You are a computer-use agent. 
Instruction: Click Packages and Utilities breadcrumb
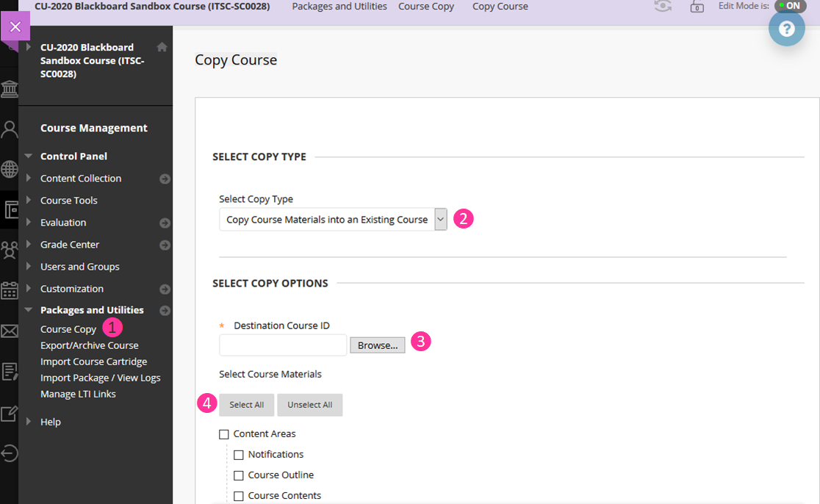(339, 7)
